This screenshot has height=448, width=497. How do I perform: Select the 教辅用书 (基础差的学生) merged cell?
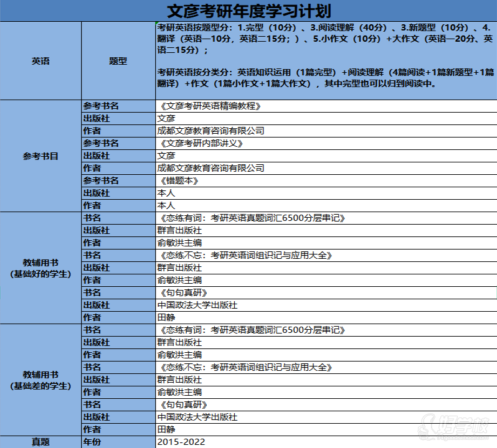(40, 380)
